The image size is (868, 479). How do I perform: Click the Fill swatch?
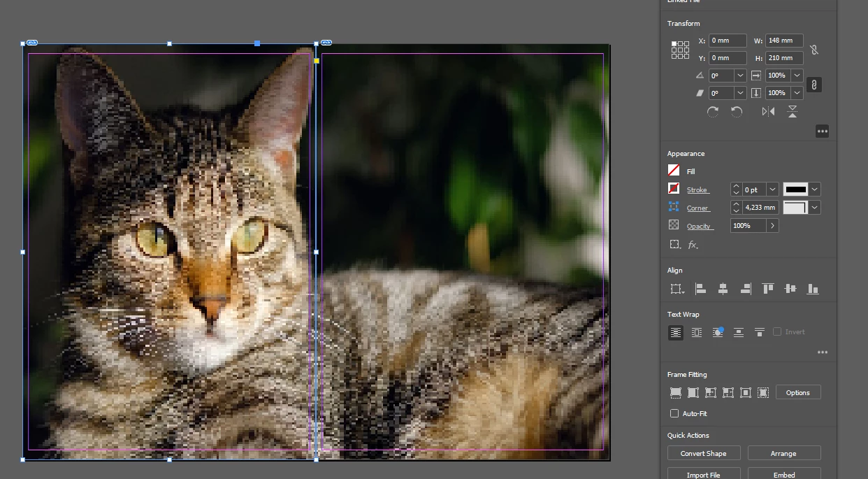click(x=674, y=171)
